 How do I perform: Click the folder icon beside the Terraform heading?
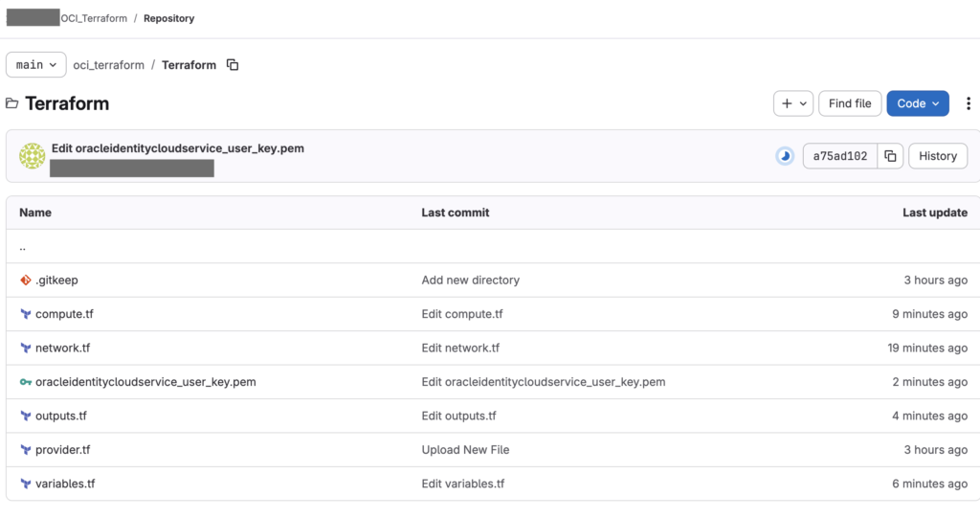(x=12, y=103)
